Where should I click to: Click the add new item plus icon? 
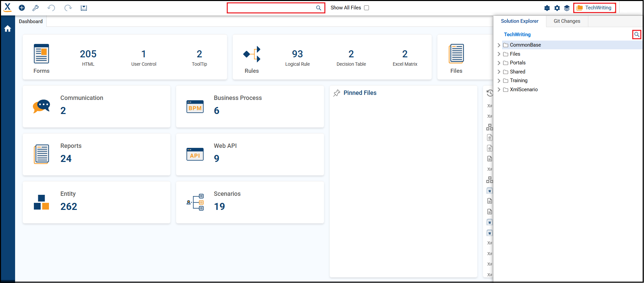22,8
